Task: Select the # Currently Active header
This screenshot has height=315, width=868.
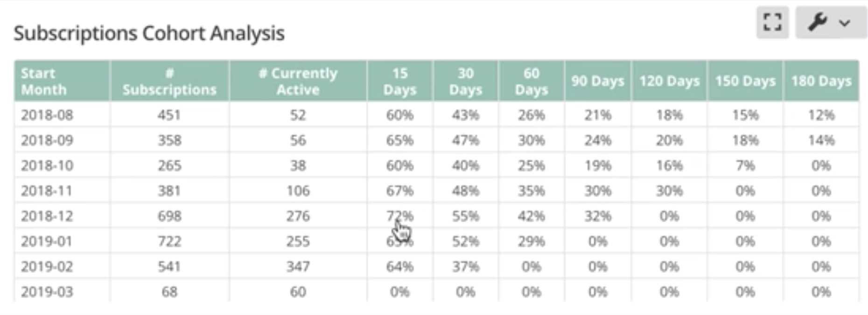Action: coord(298,81)
